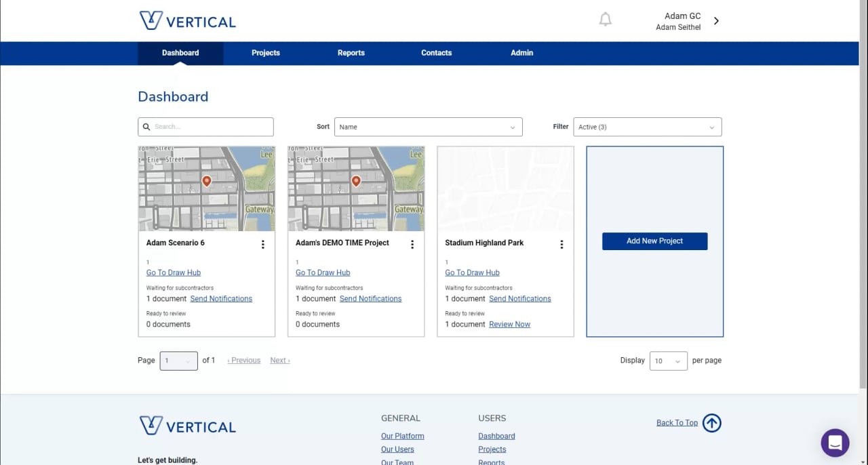Screen dimensions: 868x465
Task: Click the USERS footer heading
Action: pos(492,418)
